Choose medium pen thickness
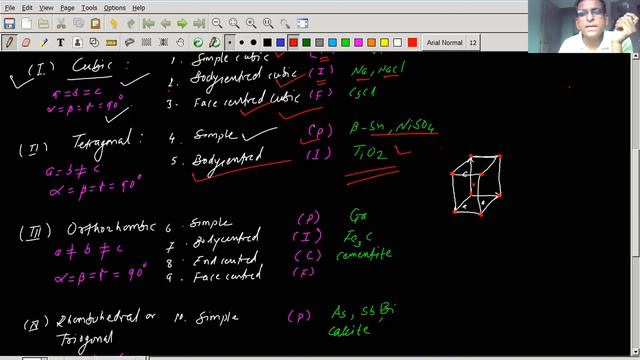 [242, 42]
